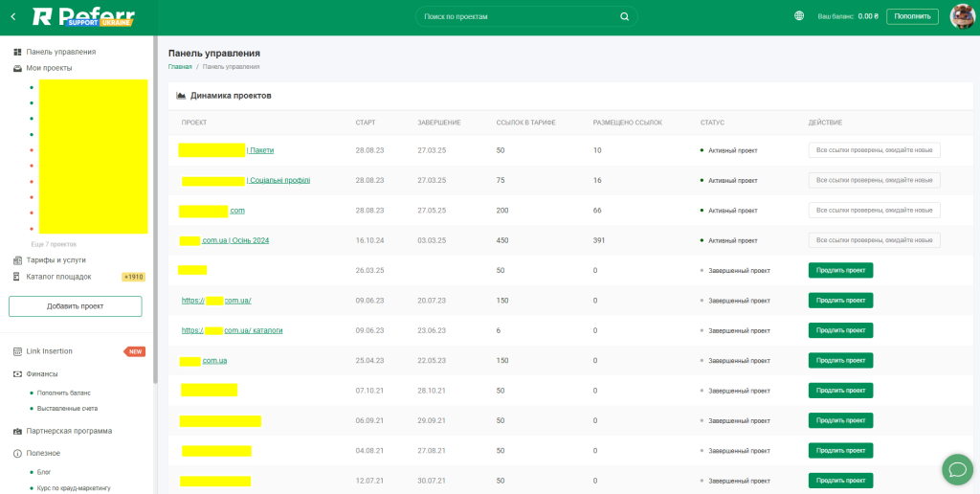Click the Полезное info icon

coord(17,453)
